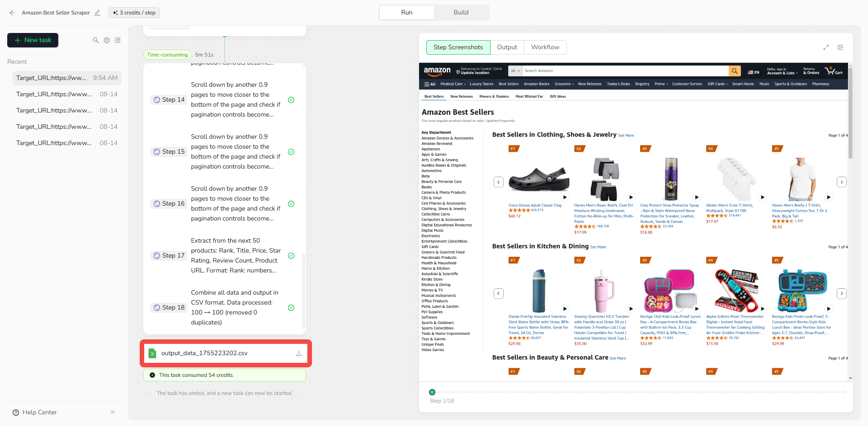Open the EN language selector
Screen dimensions: 868x427
click(754, 72)
